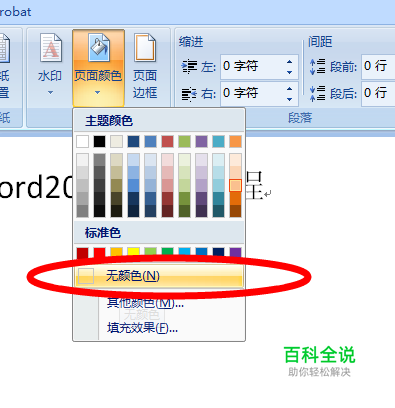The image size is (395, 408).
Task: Choose the darkest brown shade in orange column
Action: [235, 211]
